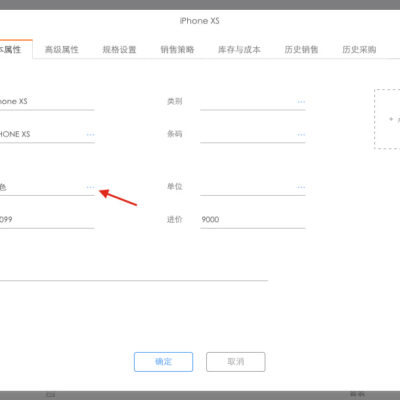Confirm with the 确定 button
Viewport: 400px width, 400px height.
(x=164, y=362)
